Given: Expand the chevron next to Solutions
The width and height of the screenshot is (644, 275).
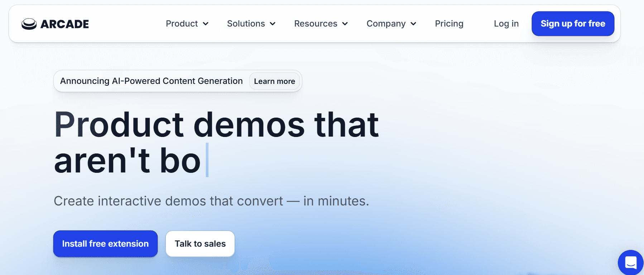Looking at the screenshot, I should [x=273, y=24].
